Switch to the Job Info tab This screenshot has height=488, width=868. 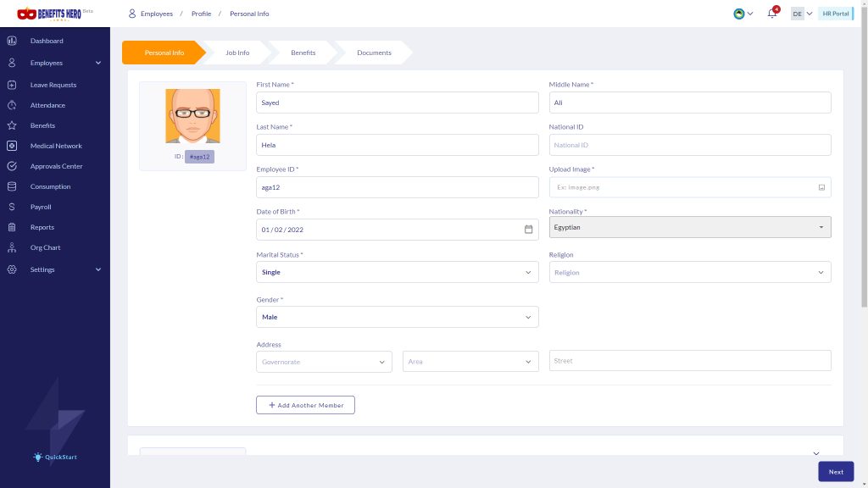coord(237,53)
